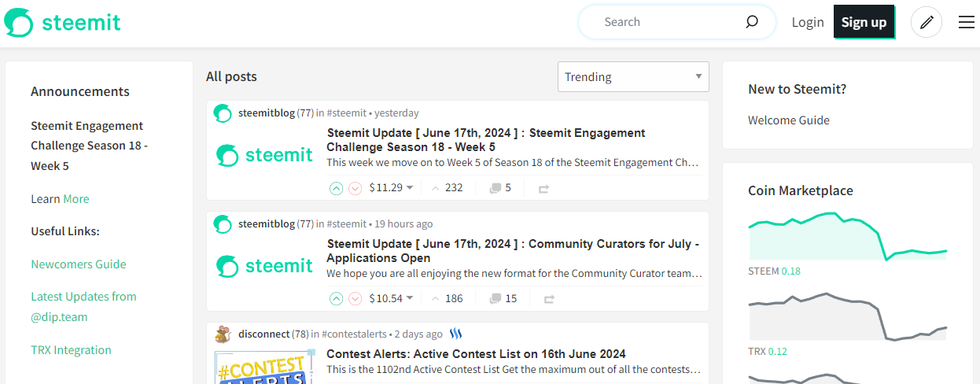Image resolution: width=980 pixels, height=384 pixels.
Task: Click the '2 days ago' timestamp
Action: pos(418,334)
